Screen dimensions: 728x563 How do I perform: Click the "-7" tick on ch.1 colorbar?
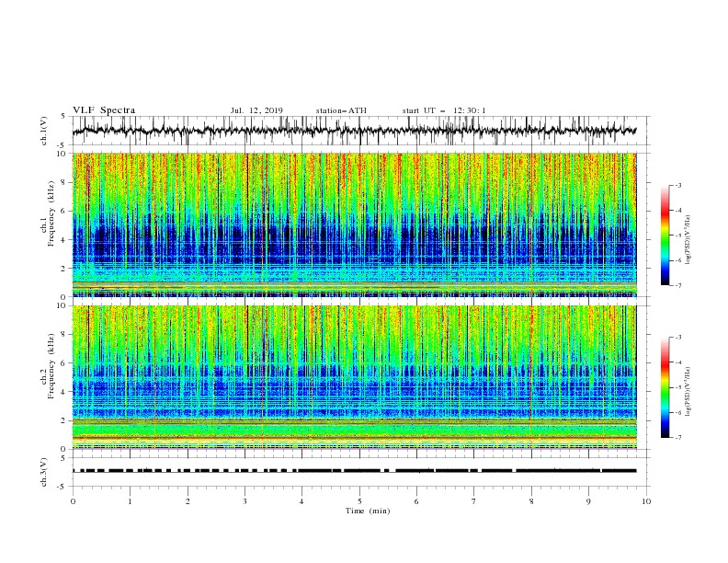click(678, 285)
